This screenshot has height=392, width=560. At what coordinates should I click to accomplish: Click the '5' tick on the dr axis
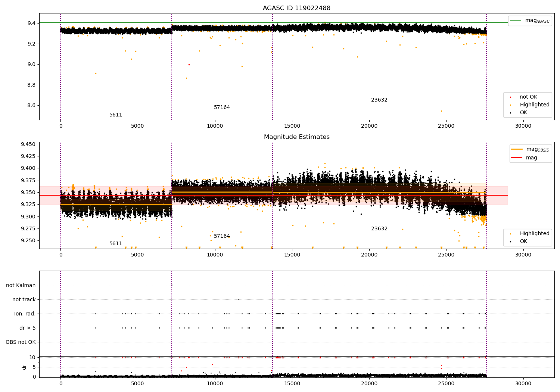34,367
